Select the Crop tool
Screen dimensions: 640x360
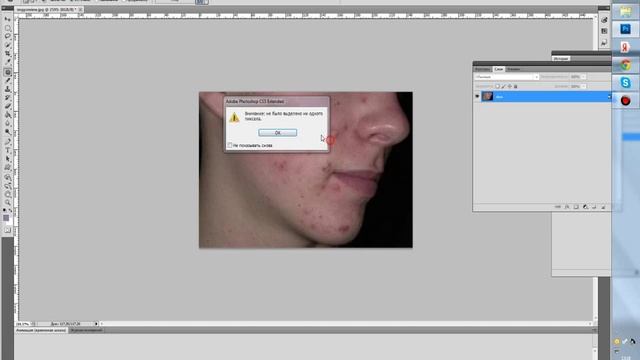click(8, 53)
